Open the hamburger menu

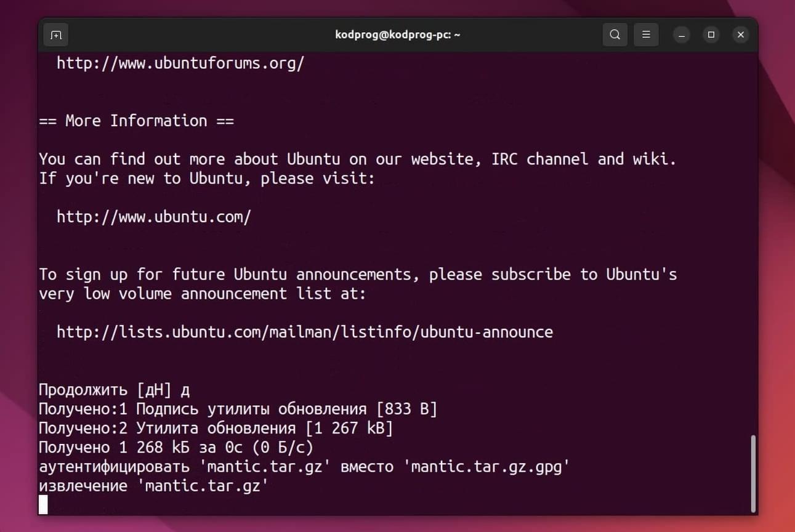[x=646, y=35]
